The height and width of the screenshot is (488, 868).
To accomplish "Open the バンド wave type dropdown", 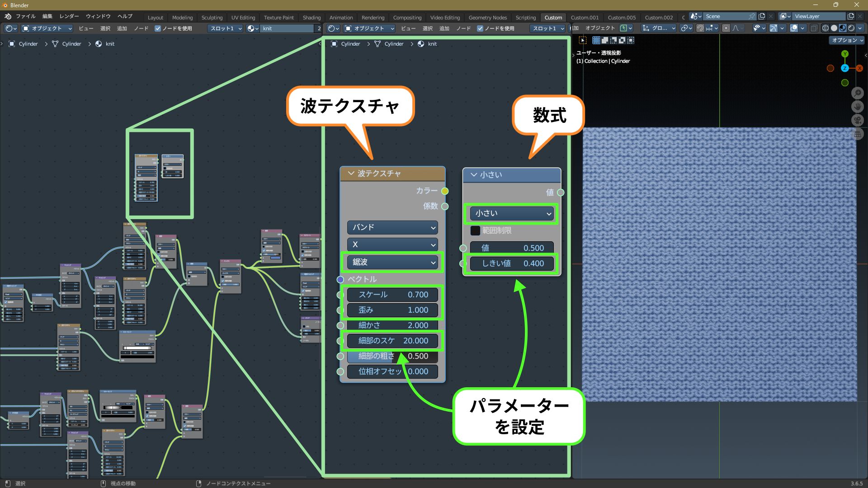I will pyautogui.click(x=392, y=227).
